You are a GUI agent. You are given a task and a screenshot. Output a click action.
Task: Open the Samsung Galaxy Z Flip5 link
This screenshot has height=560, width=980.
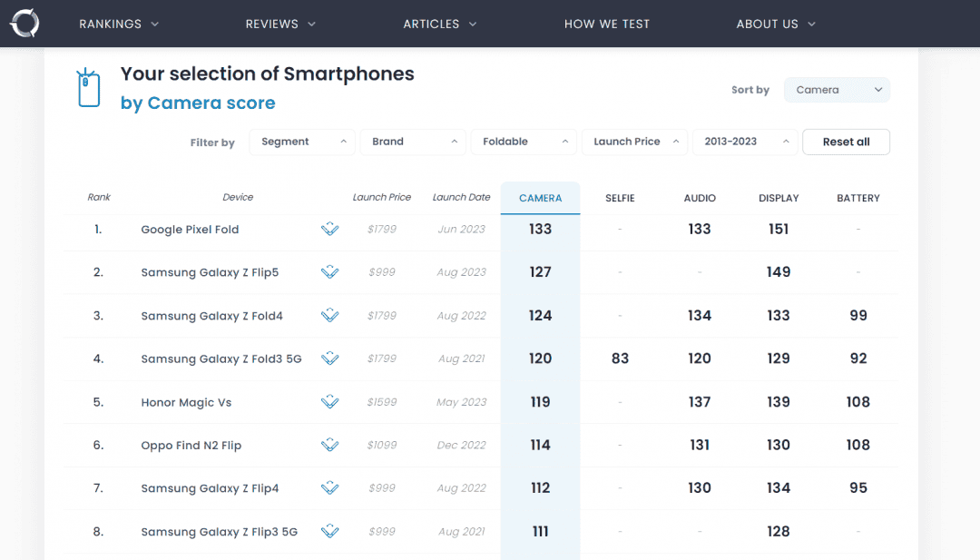click(x=210, y=272)
